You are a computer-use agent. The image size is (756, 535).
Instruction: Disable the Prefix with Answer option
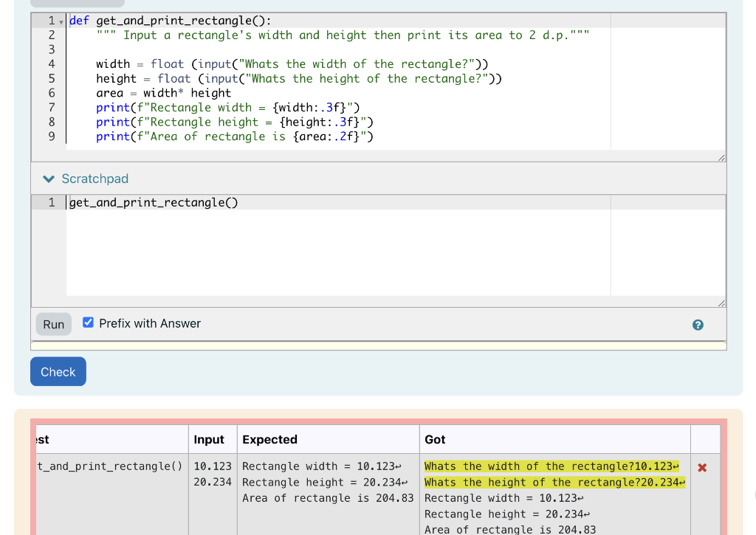(88, 322)
